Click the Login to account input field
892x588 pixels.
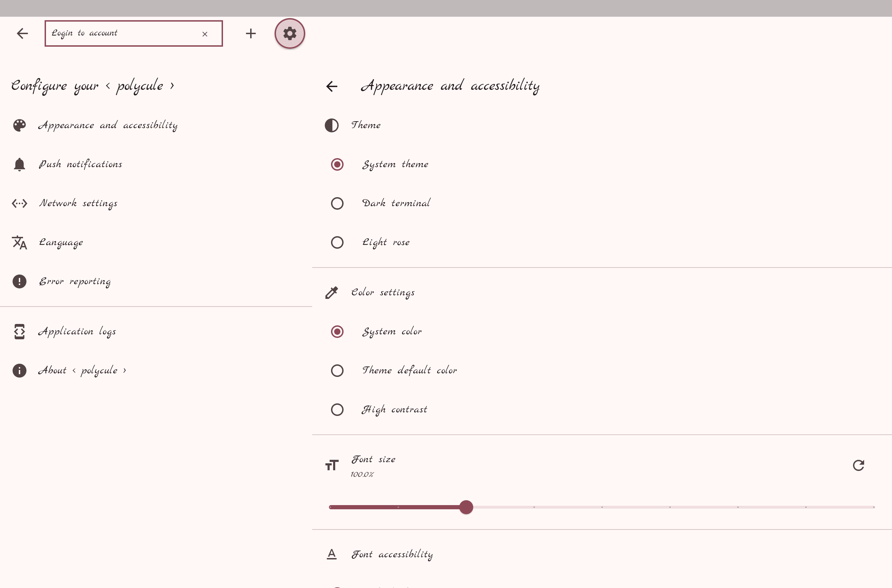pyautogui.click(x=124, y=33)
